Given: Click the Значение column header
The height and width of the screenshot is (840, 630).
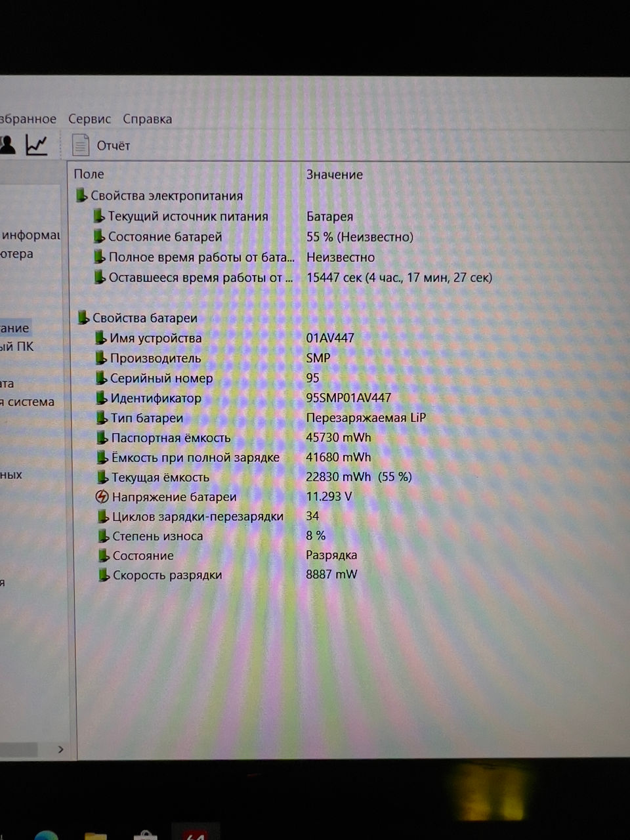Looking at the screenshot, I should [x=335, y=175].
